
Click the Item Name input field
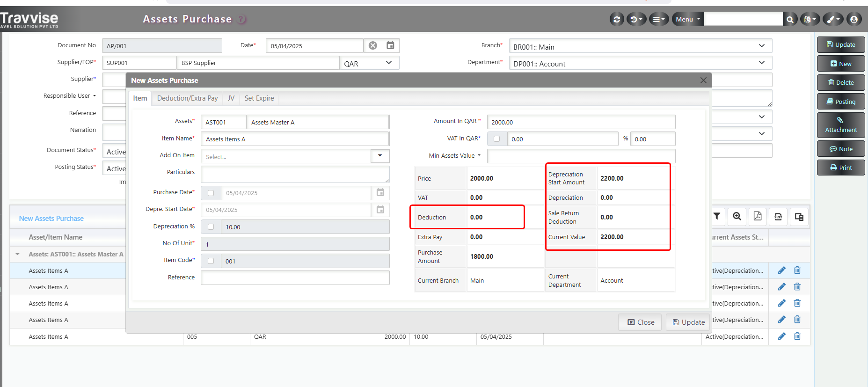click(295, 139)
